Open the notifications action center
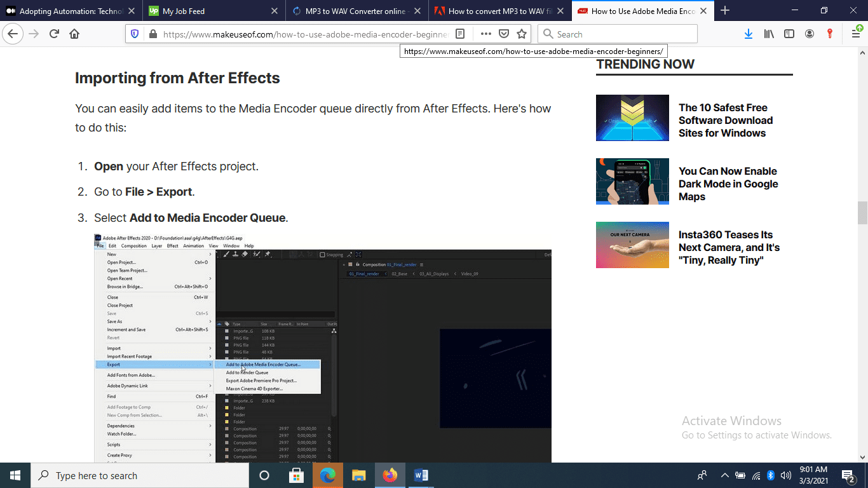Viewport: 868px width, 488px height. (848, 475)
